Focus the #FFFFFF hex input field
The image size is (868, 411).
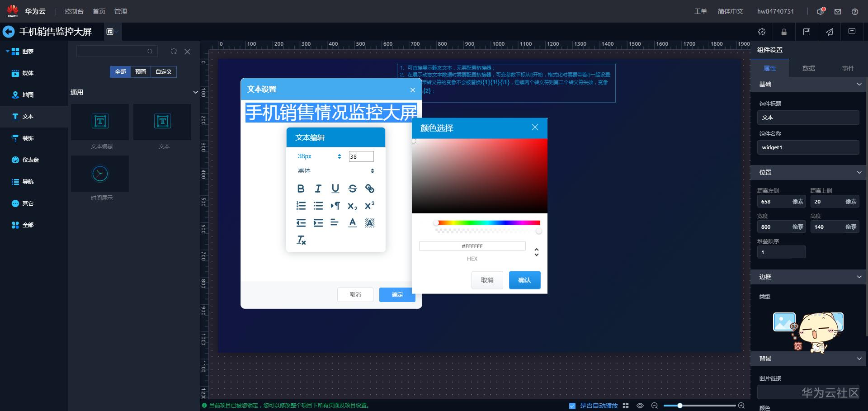pyautogui.click(x=472, y=246)
